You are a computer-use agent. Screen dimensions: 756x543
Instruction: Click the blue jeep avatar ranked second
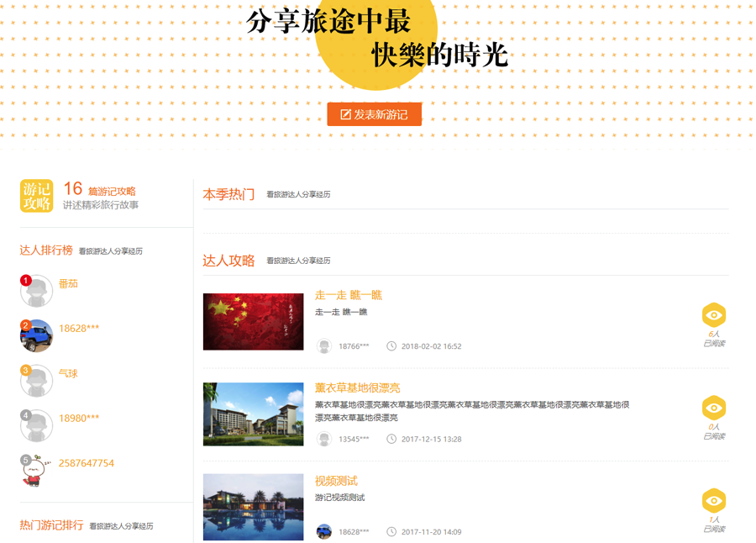click(36, 335)
